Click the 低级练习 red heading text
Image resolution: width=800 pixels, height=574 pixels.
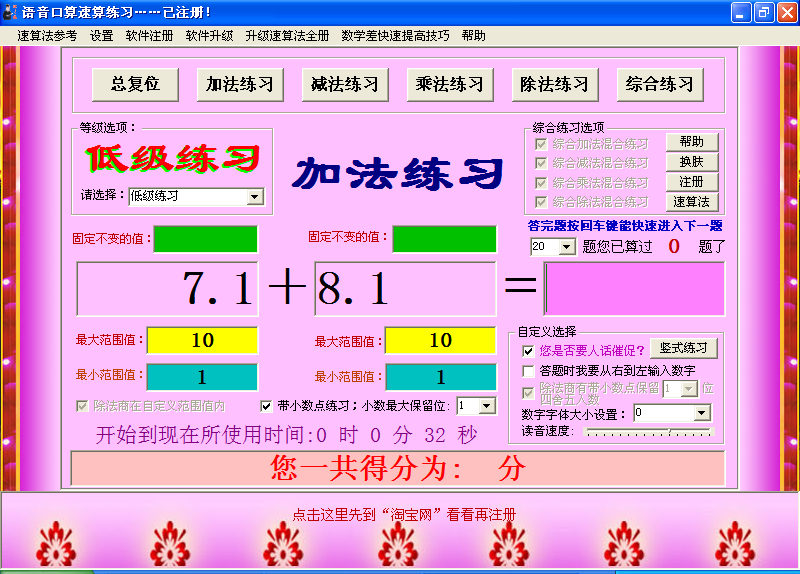(x=173, y=158)
